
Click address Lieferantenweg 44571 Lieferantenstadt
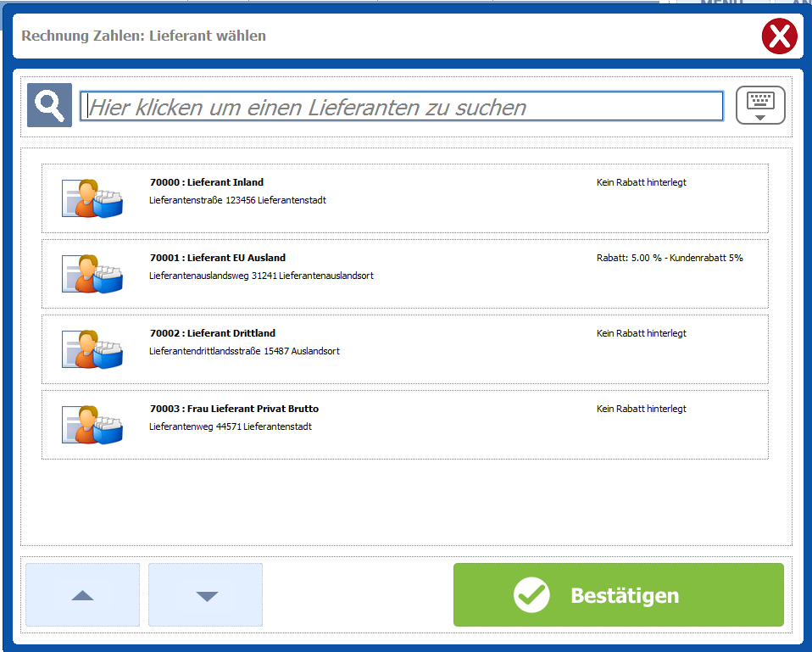tap(230, 426)
